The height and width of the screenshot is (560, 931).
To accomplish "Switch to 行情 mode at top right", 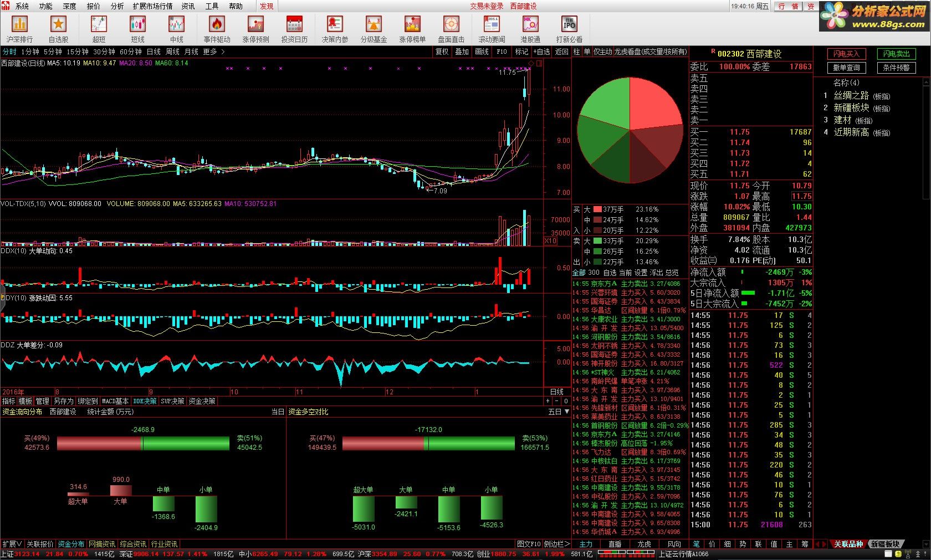I will (788, 6).
